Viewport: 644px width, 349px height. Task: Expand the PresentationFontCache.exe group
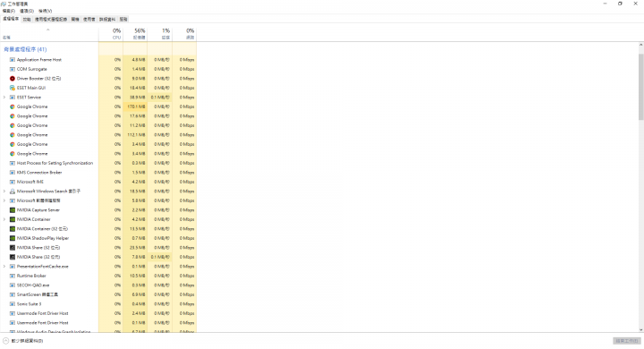point(4,267)
